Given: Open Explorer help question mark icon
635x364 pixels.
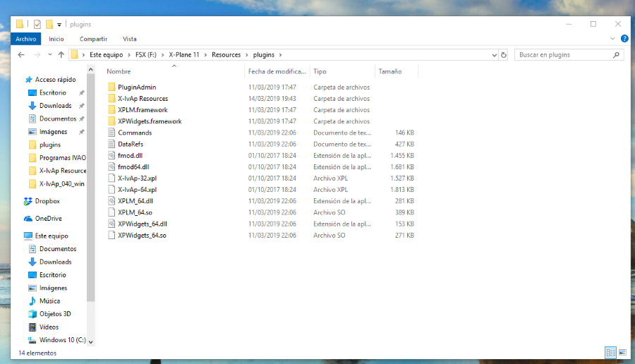Looking at the screenshot, I should point(624,39).
